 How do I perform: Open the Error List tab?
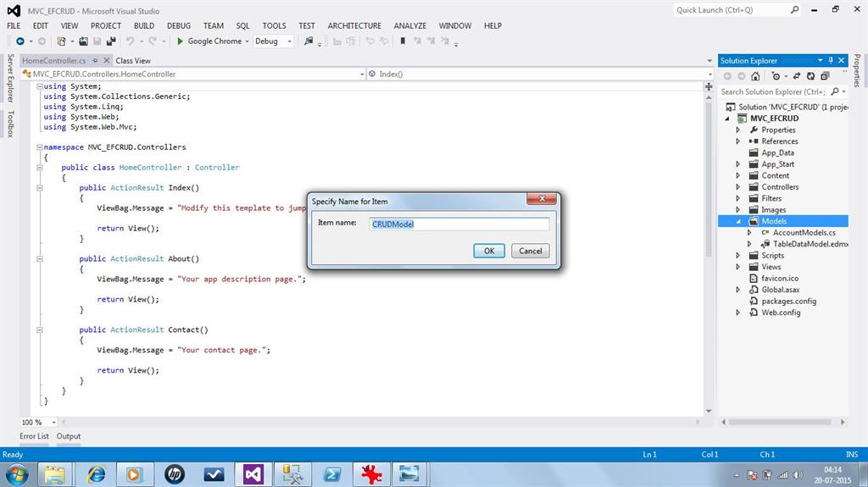pos(34,436)
